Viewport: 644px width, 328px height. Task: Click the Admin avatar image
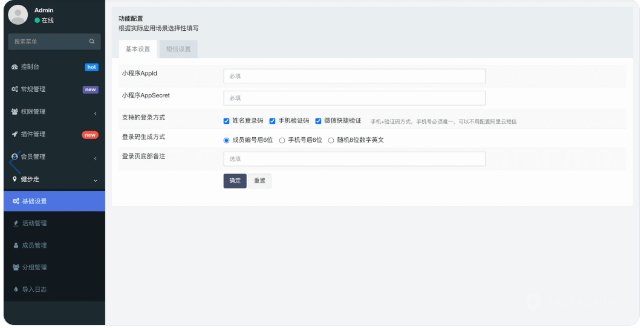click(18, 15)
